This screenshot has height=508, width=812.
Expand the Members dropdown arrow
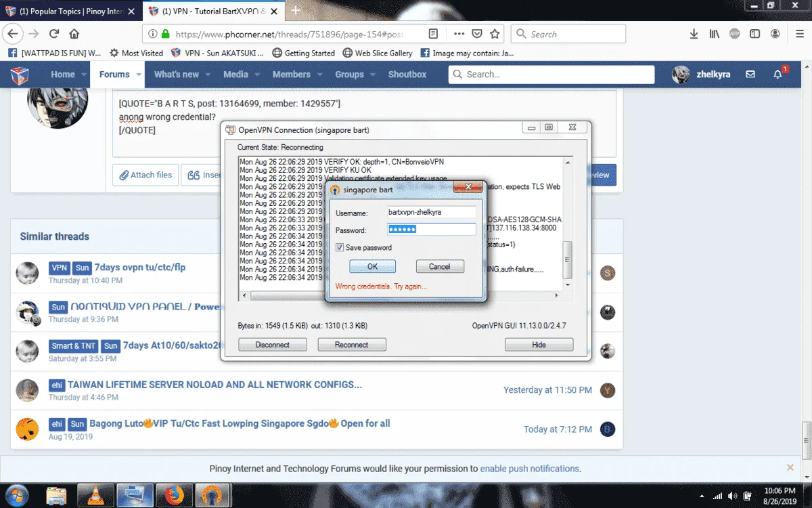coord(319,75)
